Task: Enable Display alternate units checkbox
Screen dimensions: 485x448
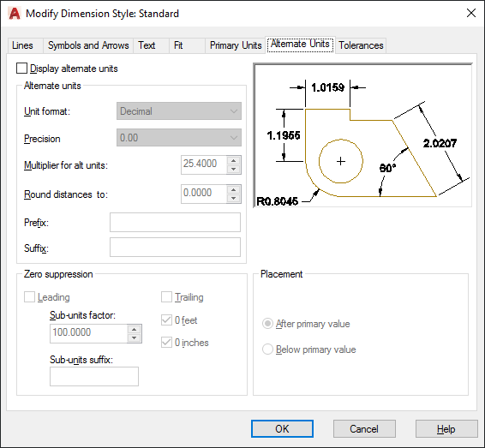Action: coord(21,69)
